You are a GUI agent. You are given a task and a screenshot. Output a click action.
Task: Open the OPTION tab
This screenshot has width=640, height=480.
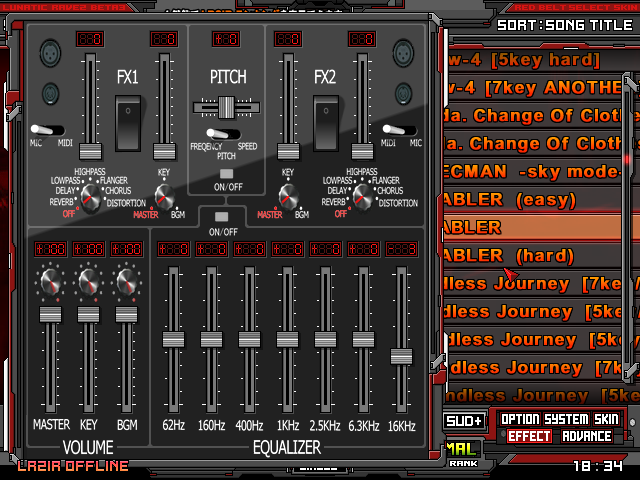(523, 419)
